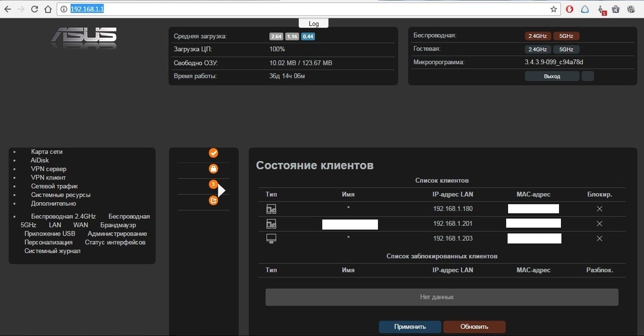This screenshot has height=336, width=644.
Task: Click the orange padlock security icon
Action: click(213, 169)
